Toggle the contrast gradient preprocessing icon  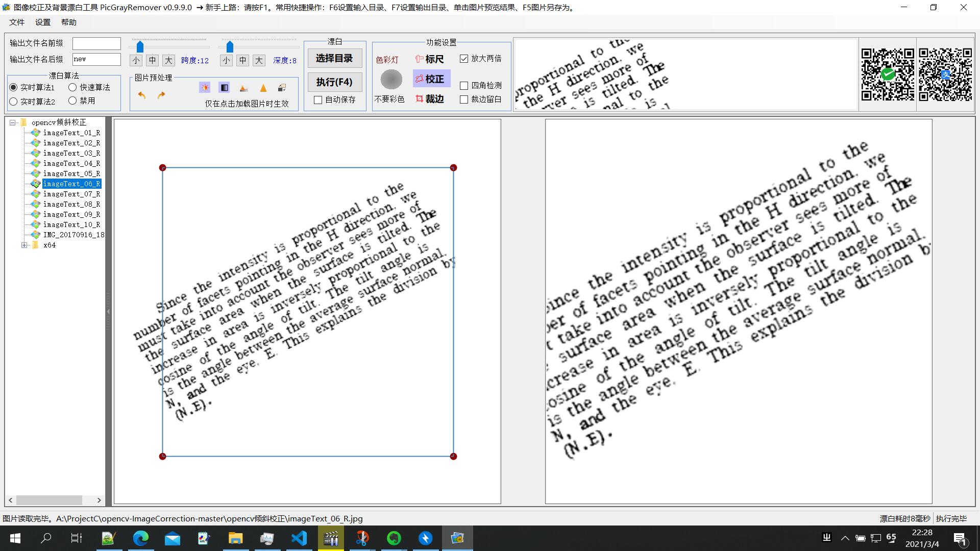(224, 88)
